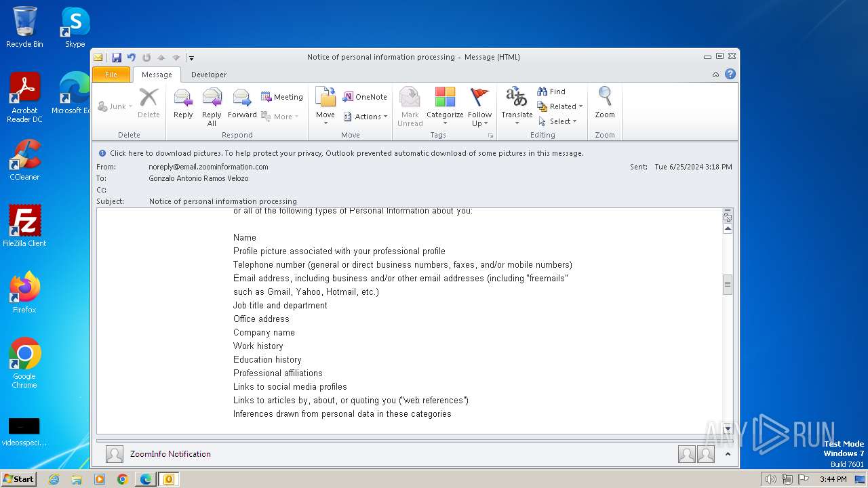Click the Redo quick access icon
Screen dimensions: 868x488
pyautogui.click(x=146, y=58)
